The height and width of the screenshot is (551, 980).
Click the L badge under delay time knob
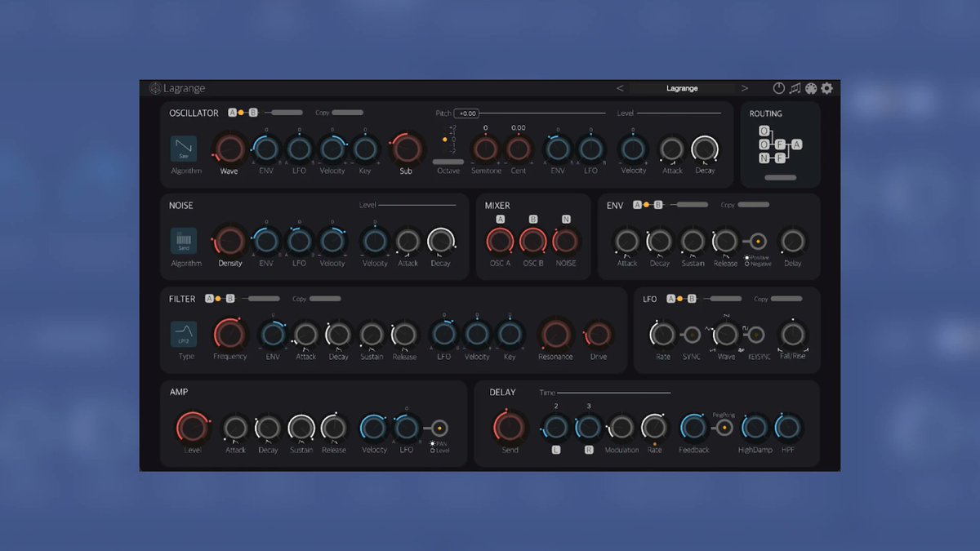555,450
